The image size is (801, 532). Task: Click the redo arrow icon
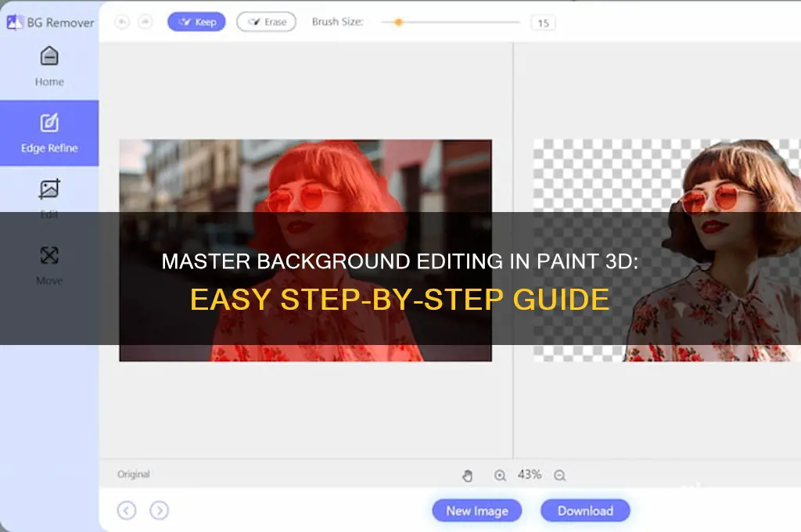click(145, 22)
